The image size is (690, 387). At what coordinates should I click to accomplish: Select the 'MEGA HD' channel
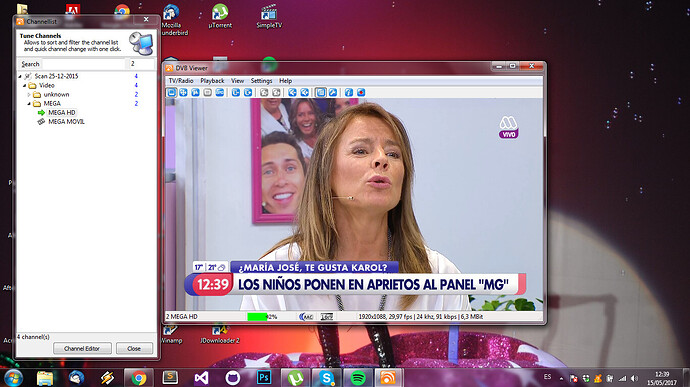click(62, 113)
